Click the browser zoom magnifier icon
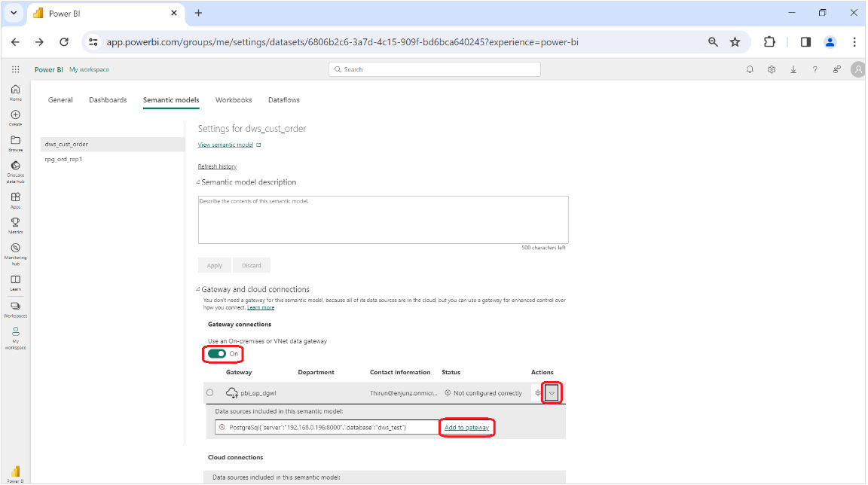Screen dimensions: 868x485 point(713,42)
